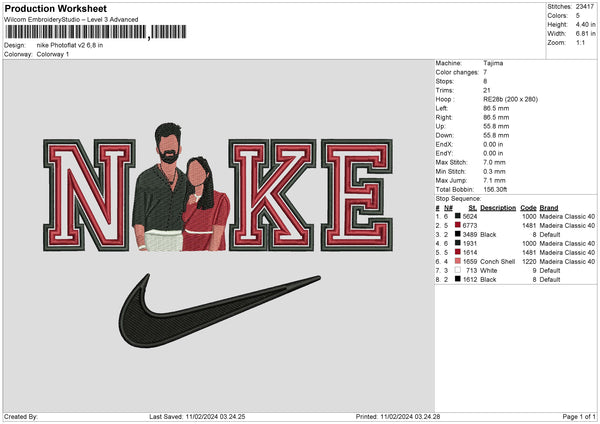This screenshot has height=424, width=600.
Task: Click the Min Stitch 0.3 mm value
Action: pyautogui.click(x=494, y=171)
